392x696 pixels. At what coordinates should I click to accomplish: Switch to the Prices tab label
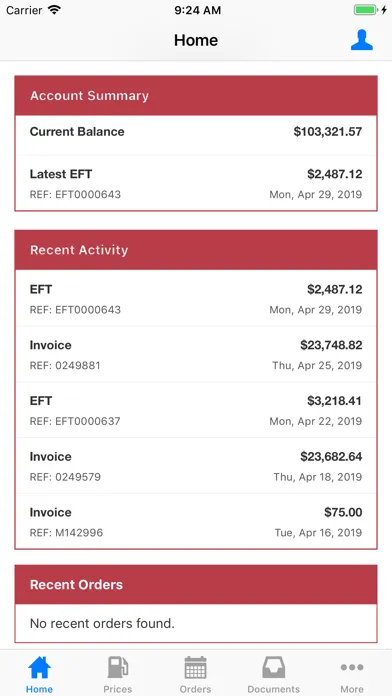[x=118, y=689]
